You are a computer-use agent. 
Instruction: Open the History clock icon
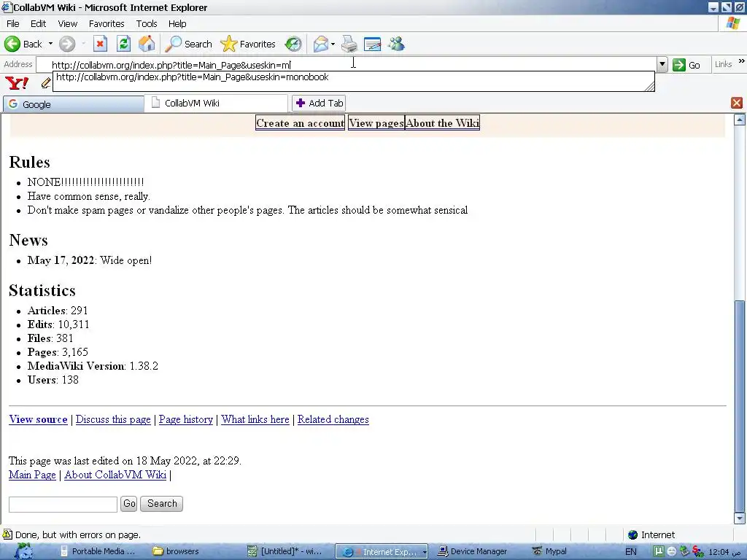click(x=293, y=44)
